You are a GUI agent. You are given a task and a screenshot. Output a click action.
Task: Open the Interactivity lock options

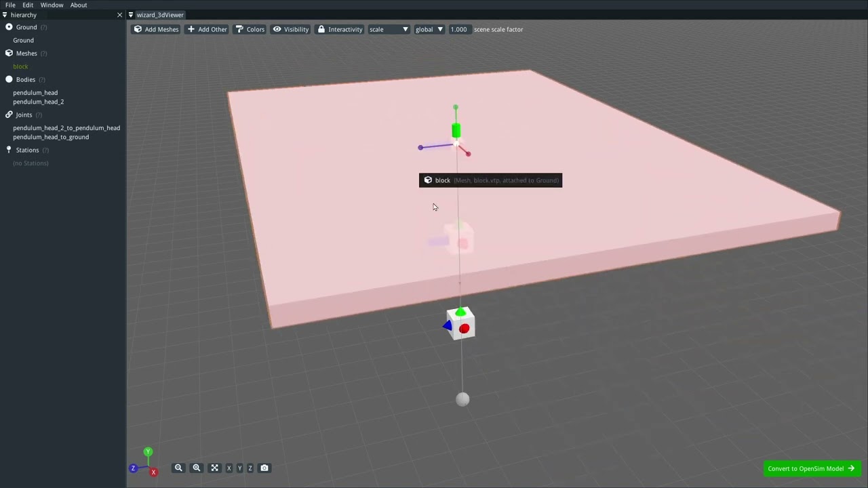pos(340,29)
